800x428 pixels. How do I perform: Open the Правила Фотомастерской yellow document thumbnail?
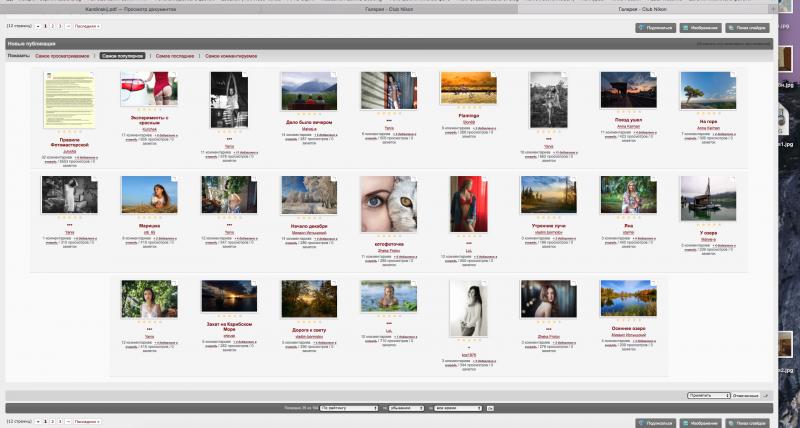point(69,100)
